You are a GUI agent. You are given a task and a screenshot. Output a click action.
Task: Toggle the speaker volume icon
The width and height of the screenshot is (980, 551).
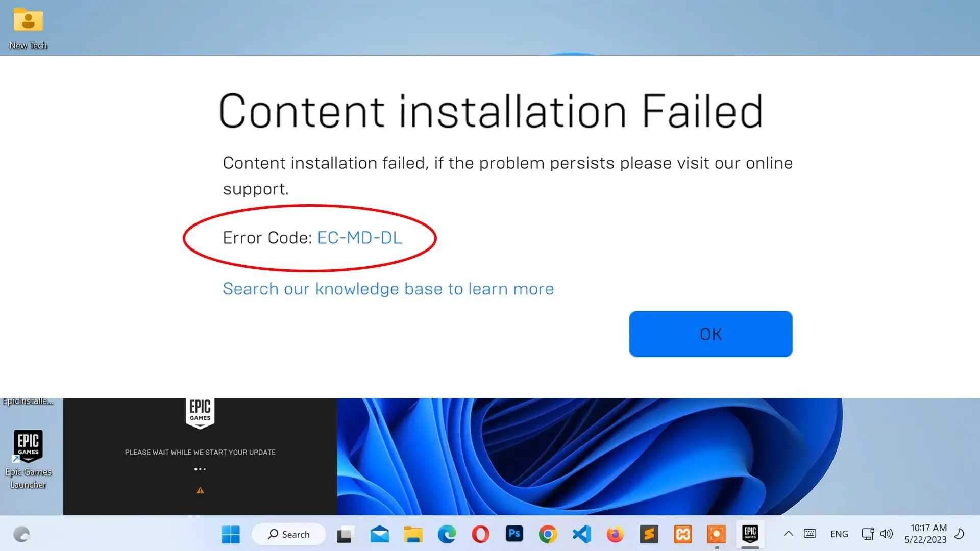tap(887, 534)
